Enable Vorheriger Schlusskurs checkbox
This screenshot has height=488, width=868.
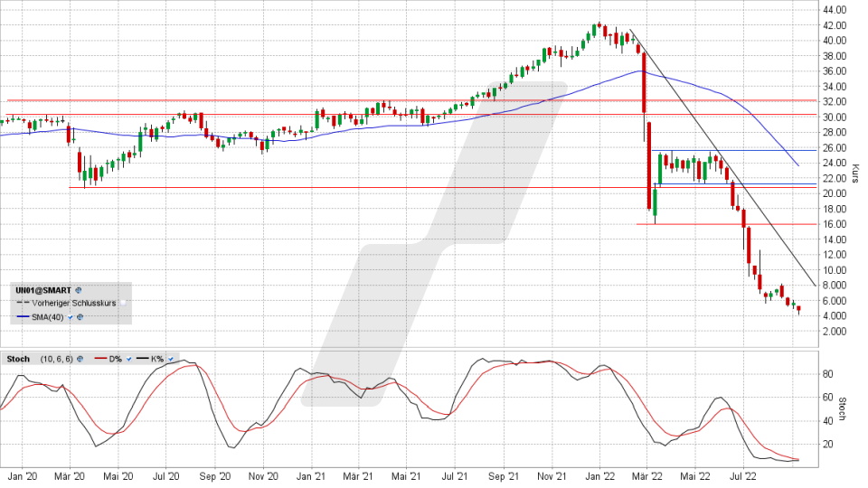[x=123, y=304]
